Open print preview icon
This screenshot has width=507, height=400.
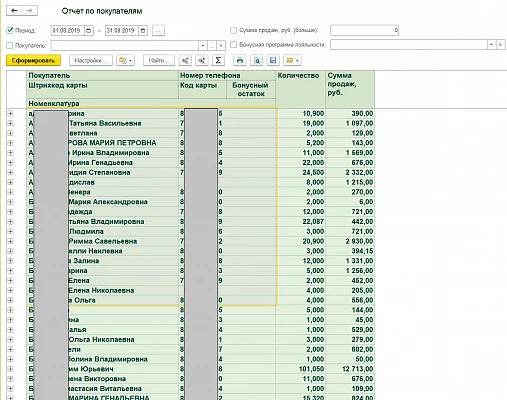click(257, 60)
